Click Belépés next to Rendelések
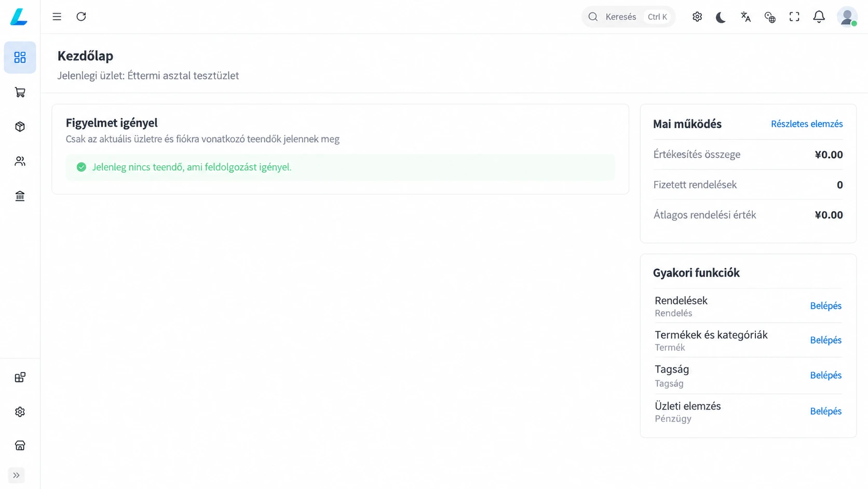The image size is (868, 489). click(825, 306)
